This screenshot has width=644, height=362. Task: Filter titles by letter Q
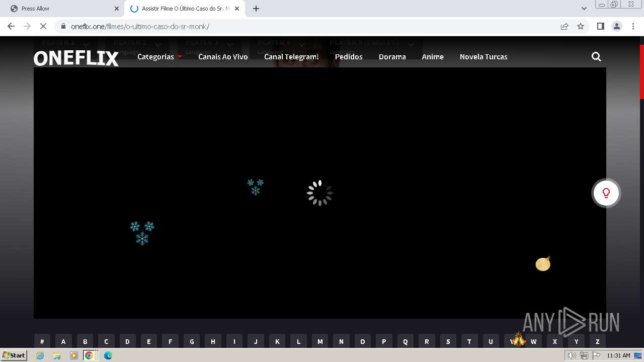406,341
